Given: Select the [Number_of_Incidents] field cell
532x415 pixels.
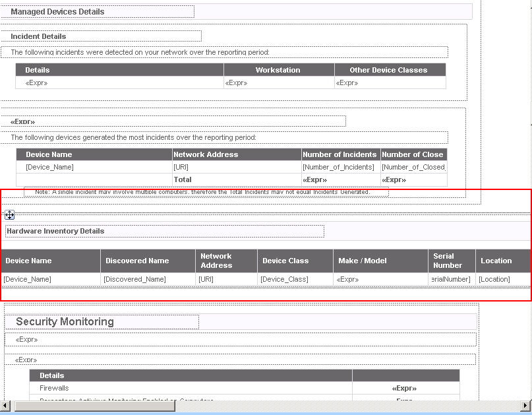Looking at the screenshot, I should 341,167.
